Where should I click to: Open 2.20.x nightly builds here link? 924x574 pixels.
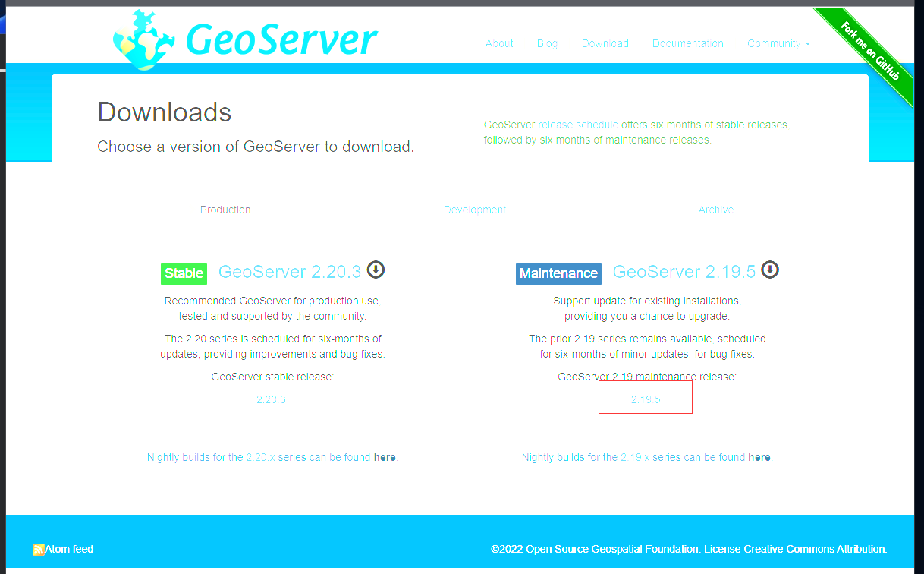pyautogui.click(x=385, y=457)
